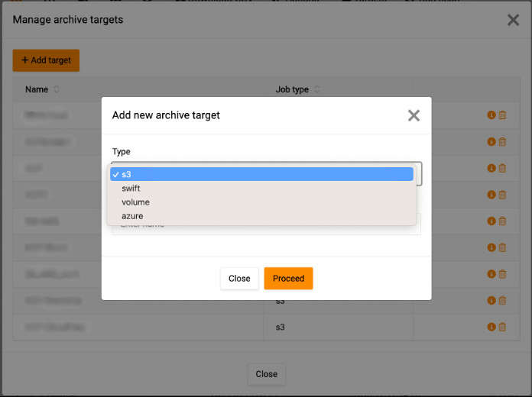The height and width of the screenshot is (397, 532).
Task: Click Close in Add new archive target dialog
Action: [x=239, y=279]
